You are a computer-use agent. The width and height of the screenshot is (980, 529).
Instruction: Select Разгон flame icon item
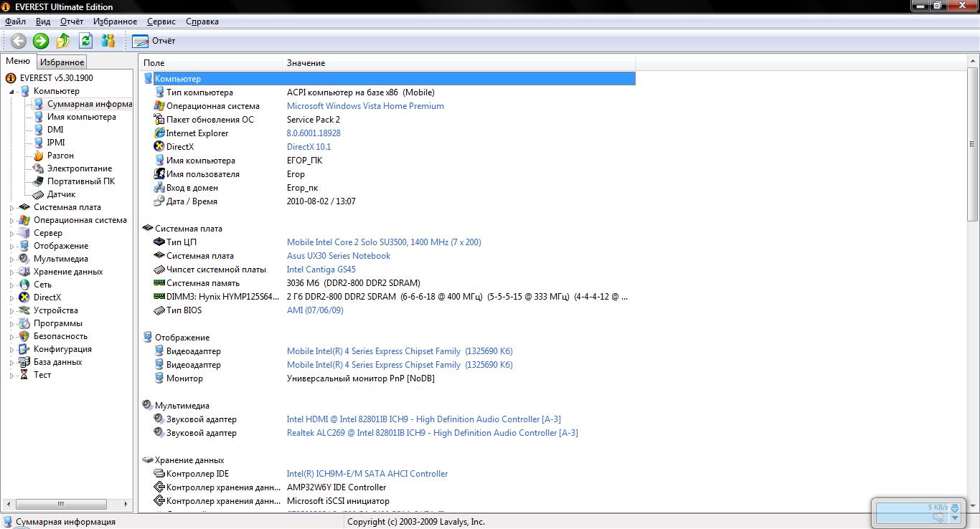click(x=39, y=156)
